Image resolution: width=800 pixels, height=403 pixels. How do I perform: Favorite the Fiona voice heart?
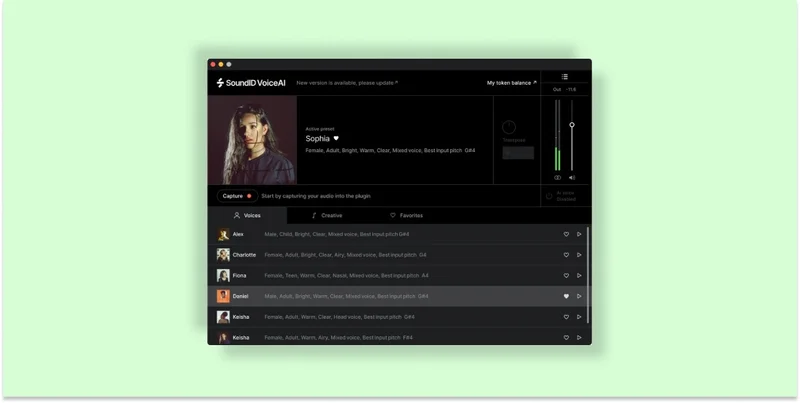pyautogui.click(x=566, y=275)
